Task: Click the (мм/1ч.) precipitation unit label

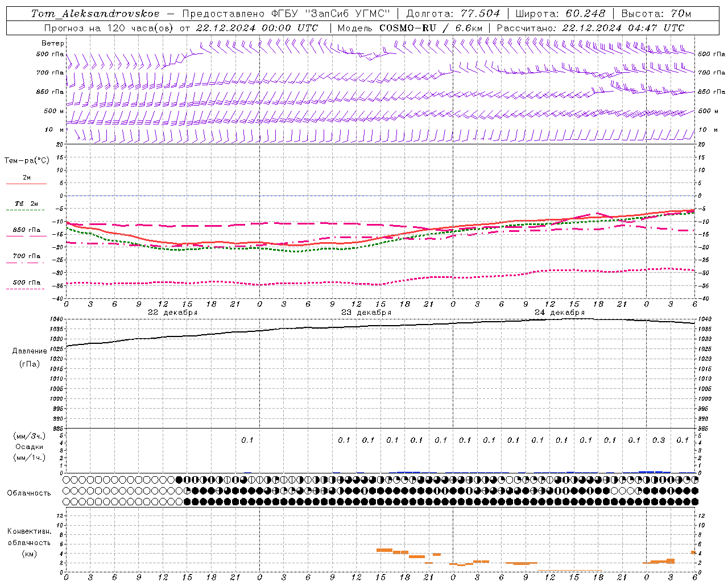Action: point(30,458)
